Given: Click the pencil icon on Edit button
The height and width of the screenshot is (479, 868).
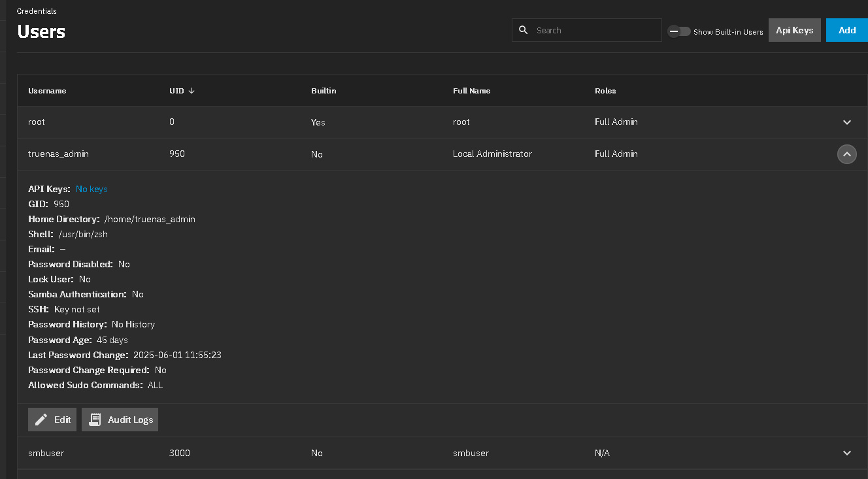Looking at the screenshot, I should coord(41,420).
